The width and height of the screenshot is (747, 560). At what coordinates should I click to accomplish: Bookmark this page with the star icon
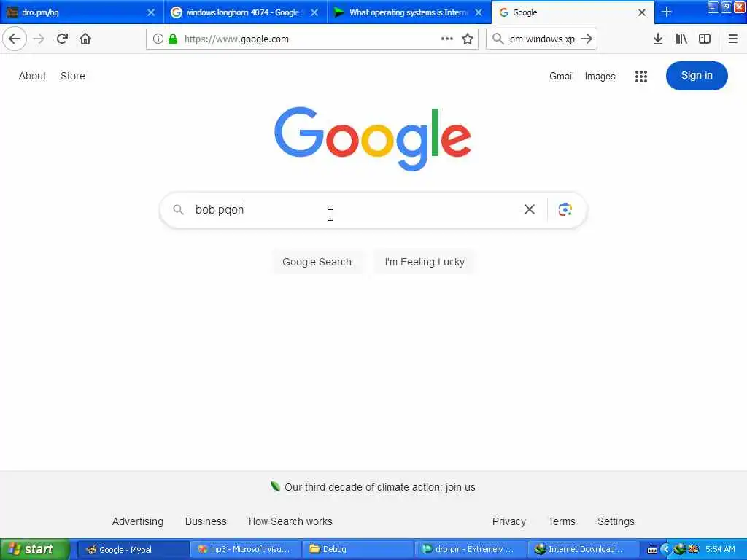(468, 39)
